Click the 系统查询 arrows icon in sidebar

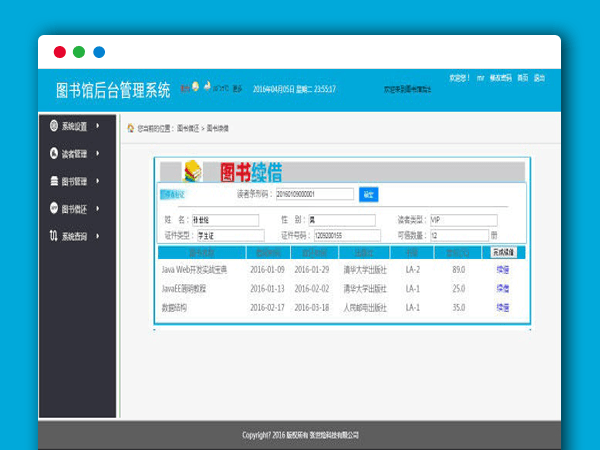coord(53,236)
